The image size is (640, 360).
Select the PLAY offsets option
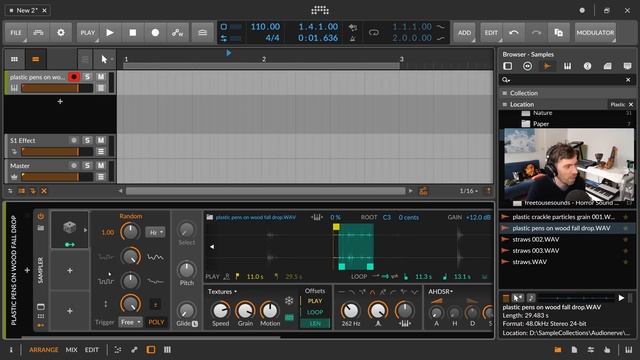[x=315, y=301]
